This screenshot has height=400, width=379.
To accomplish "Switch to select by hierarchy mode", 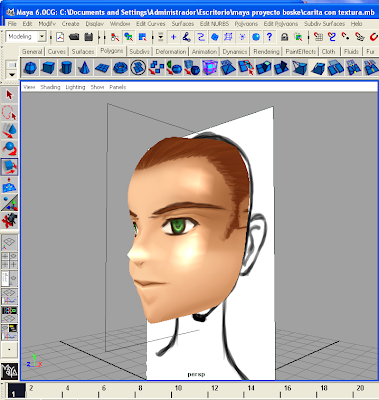I will tap(115, 37).
